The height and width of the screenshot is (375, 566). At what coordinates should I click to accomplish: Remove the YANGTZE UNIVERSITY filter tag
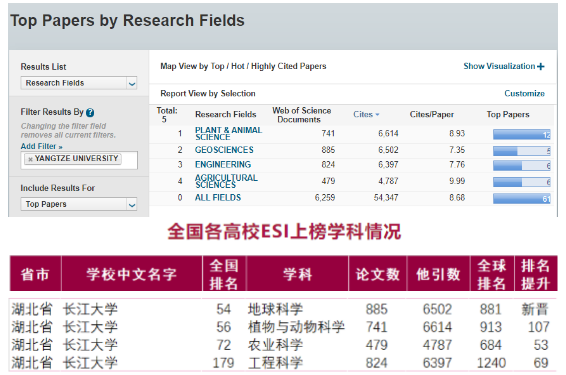[30, 159]
